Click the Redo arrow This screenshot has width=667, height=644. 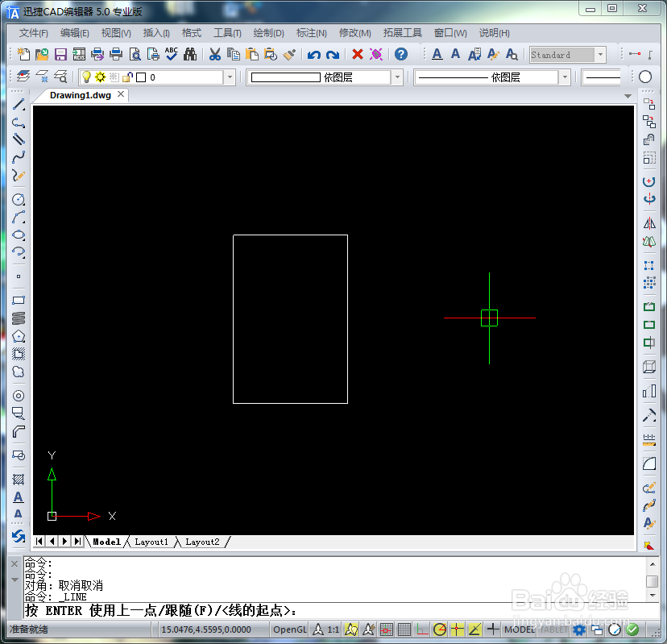click(333, 55)
